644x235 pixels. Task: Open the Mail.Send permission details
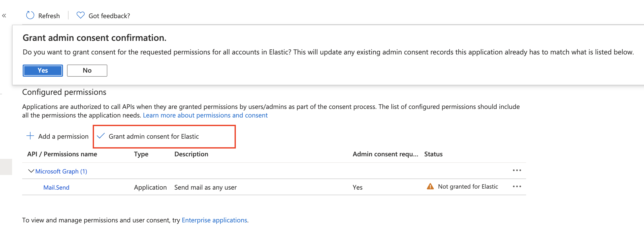pyautogui.click(x=56, y=187)
